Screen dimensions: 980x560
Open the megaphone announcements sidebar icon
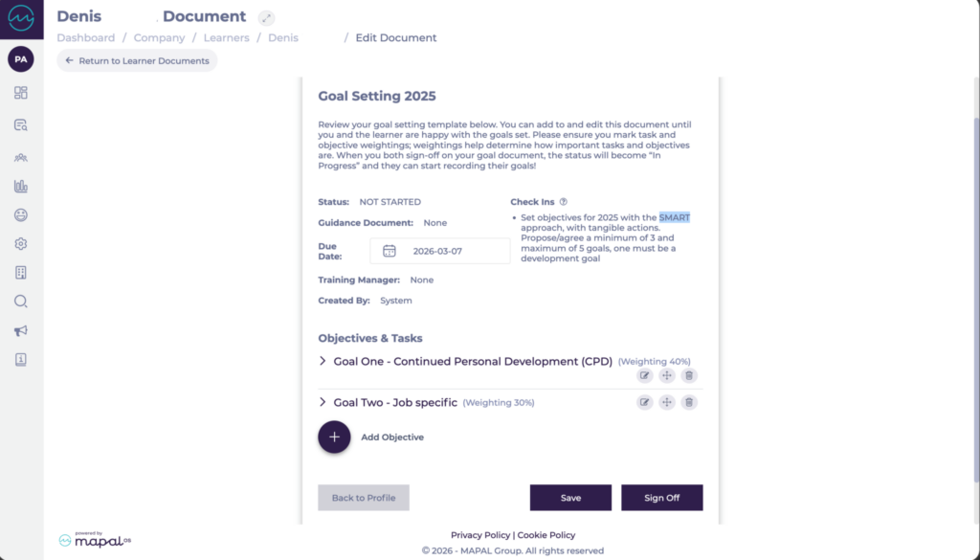21,330
